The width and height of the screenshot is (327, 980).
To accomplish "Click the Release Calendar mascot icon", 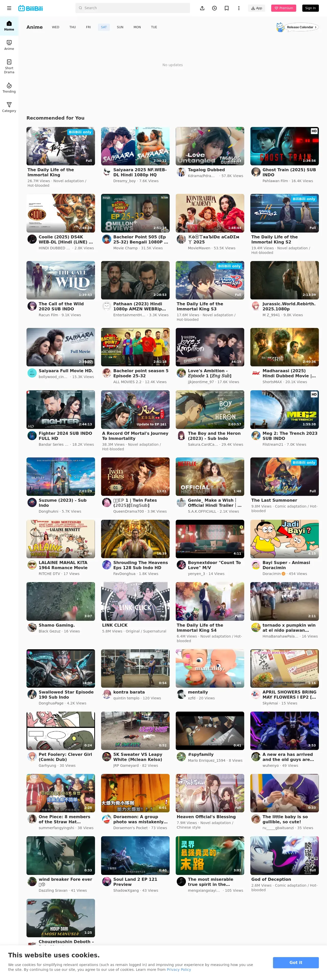I will (x=280, y=27).
